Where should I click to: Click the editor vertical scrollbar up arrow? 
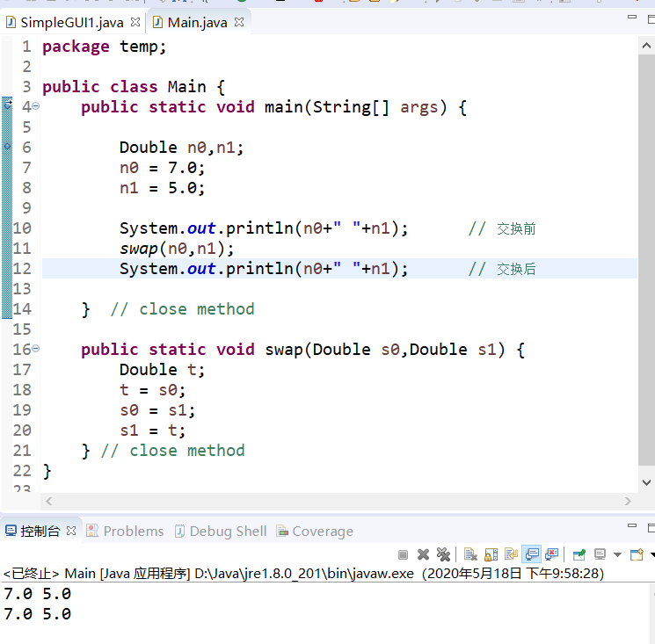pos(646,46)
